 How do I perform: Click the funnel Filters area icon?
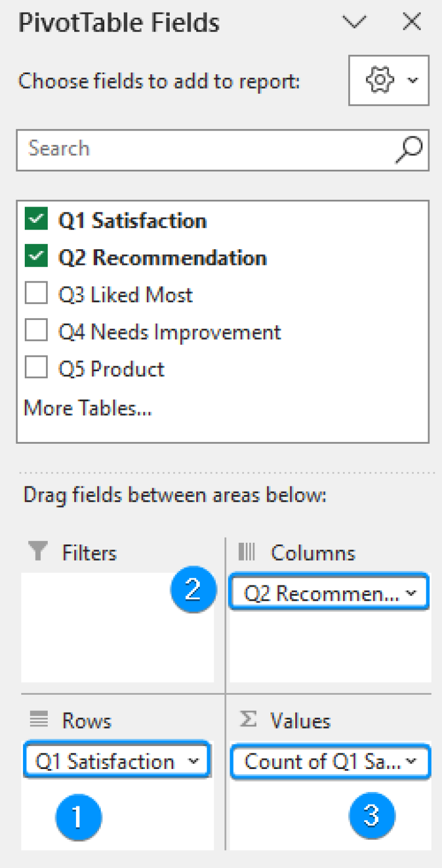(38, 553)
